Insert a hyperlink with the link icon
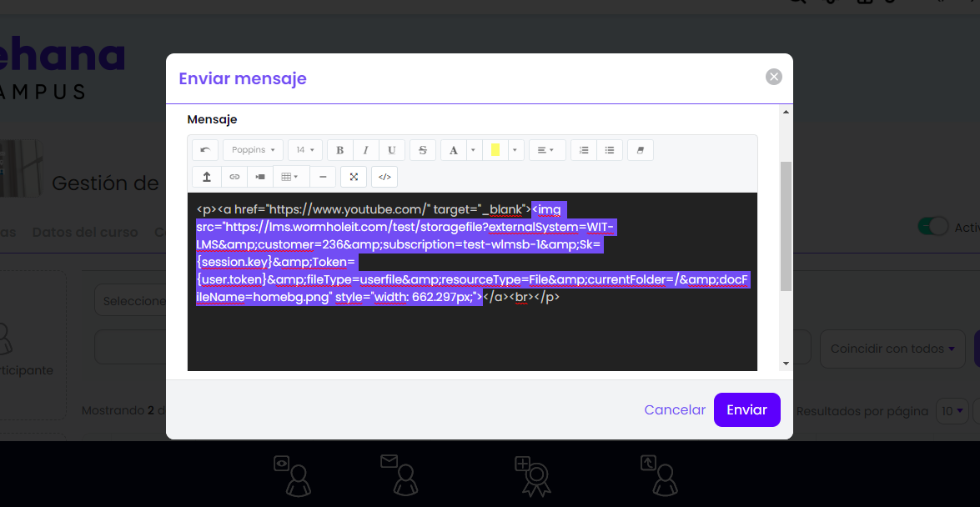Viewport: 980px width, 507px height. [234, 177]
